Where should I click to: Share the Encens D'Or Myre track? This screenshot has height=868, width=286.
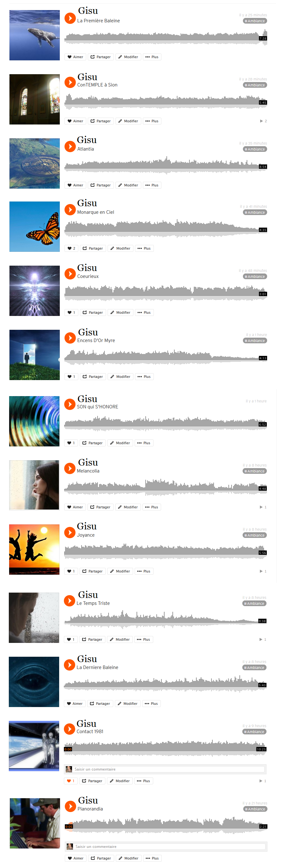tap(93, 376)
